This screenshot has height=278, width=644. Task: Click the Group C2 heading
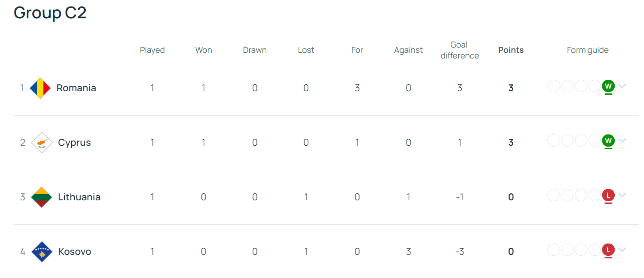tap(50, 13)
